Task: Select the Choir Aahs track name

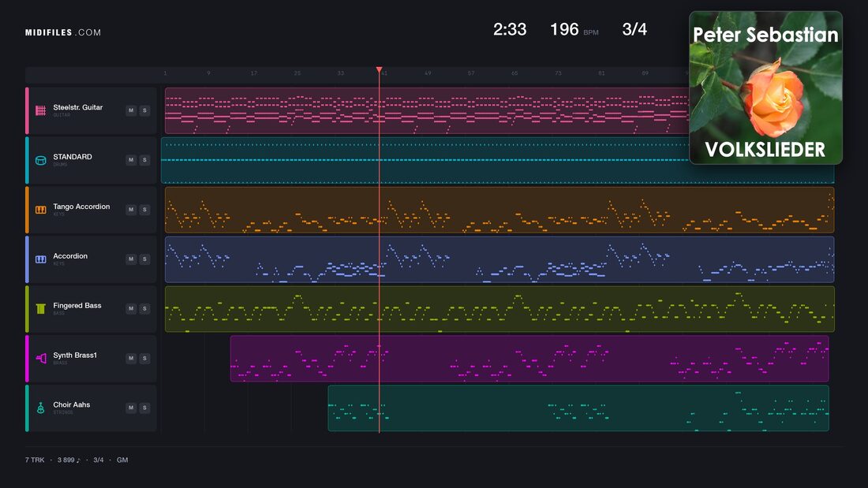Action: coord(71,404)
